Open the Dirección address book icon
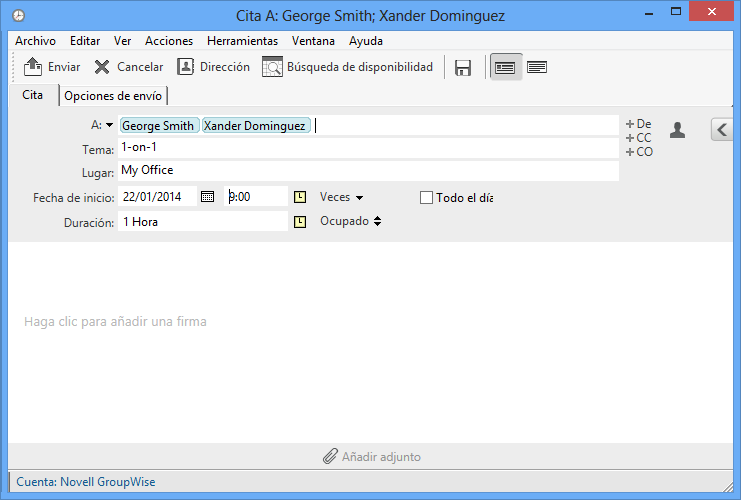Viewport: 741px width, 500px height. 185,67
